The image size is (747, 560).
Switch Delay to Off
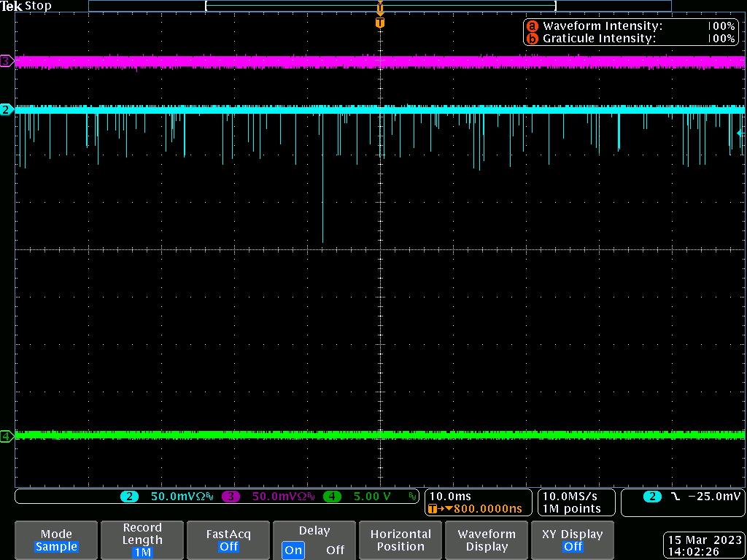coord(335,550)
